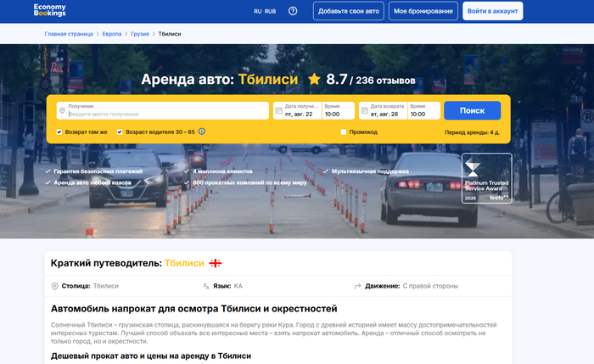The image size is (594, 364).
Task: Go to Грузия breadcrumb
Action: point(140,34)
